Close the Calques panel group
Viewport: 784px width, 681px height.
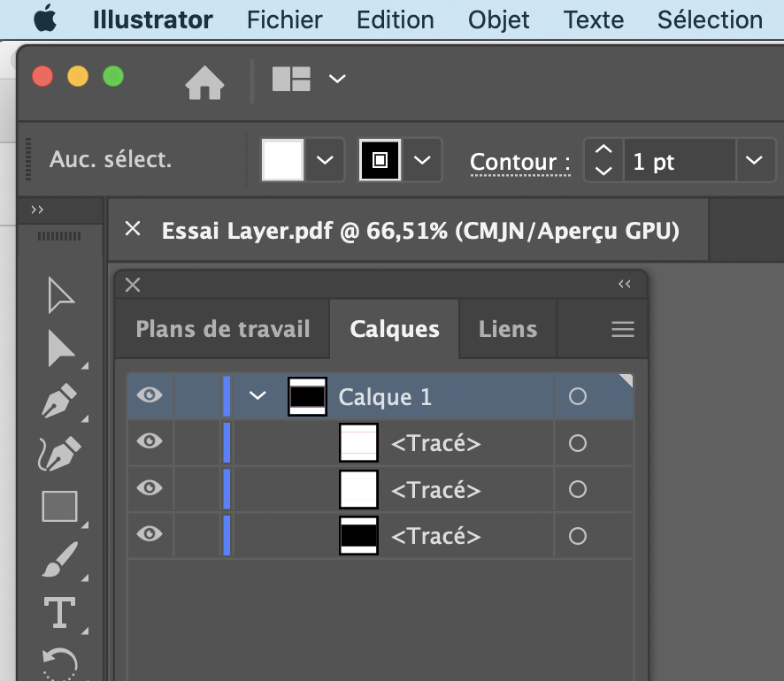click(x=133, y=285)
